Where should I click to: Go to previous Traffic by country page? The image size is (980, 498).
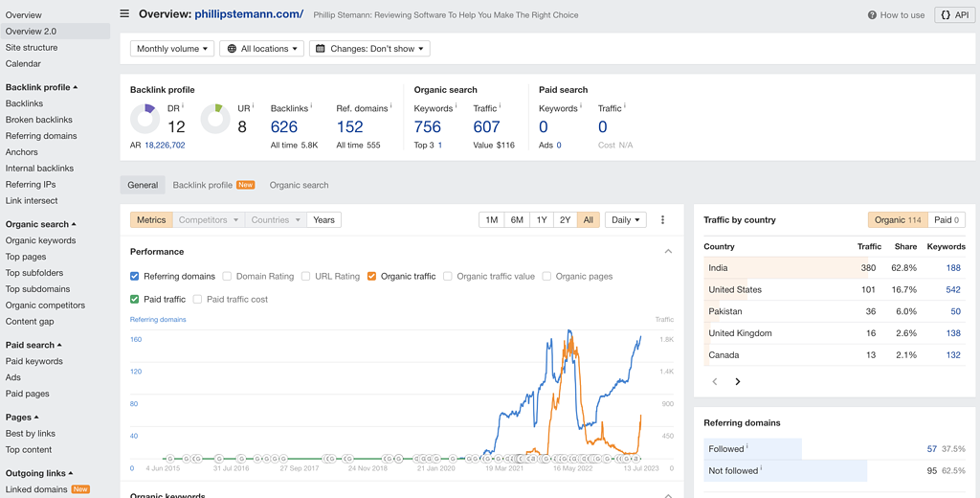click(715, 381)
